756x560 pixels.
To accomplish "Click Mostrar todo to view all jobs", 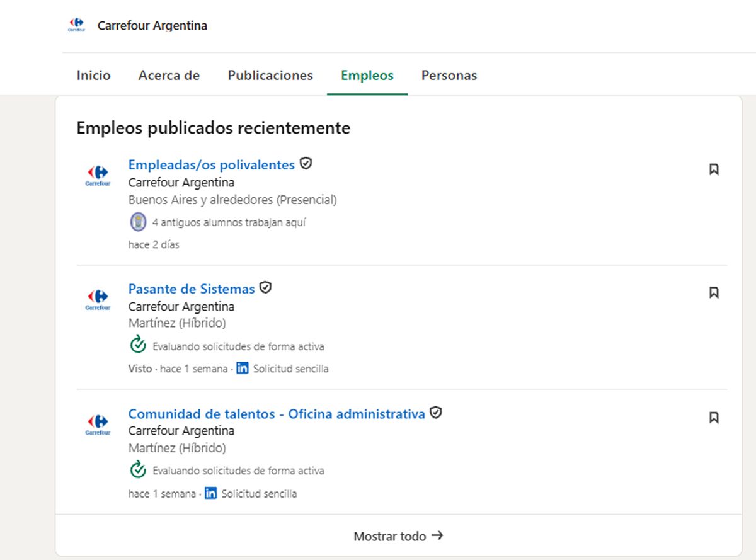I will pos(399,536).
